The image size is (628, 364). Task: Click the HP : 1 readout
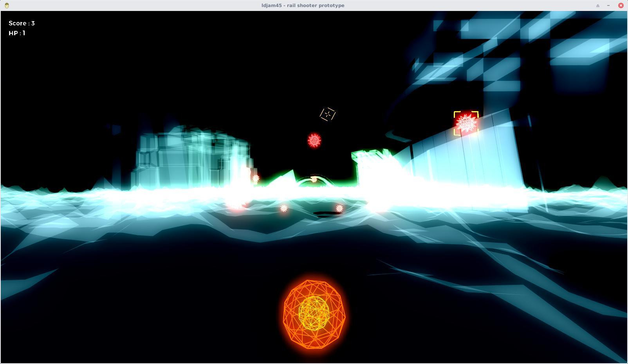(17, 33)
